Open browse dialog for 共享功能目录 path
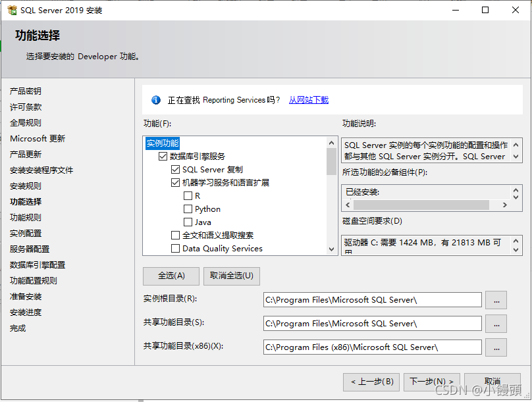 pyautogui.click(x=496, y=324)
